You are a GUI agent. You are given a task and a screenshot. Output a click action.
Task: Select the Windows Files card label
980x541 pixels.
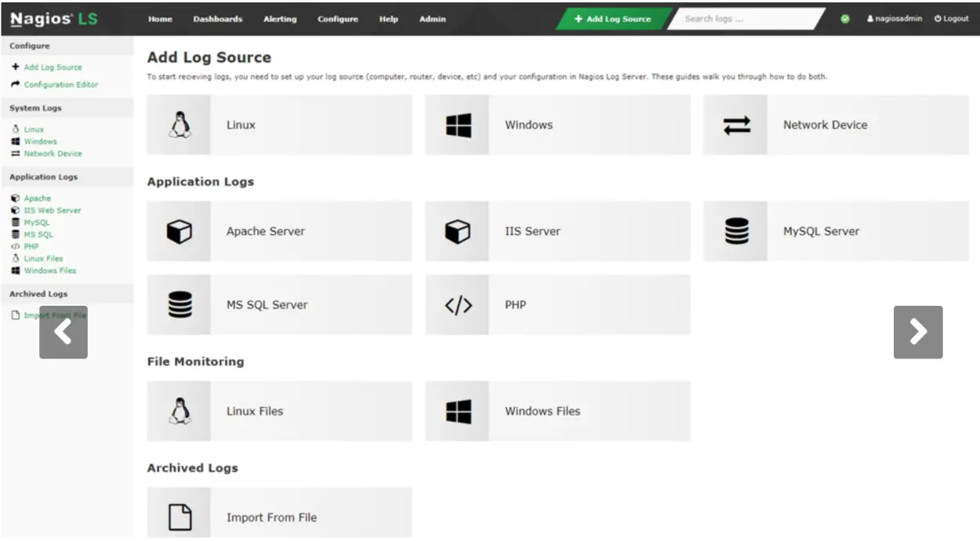point(543,411)
